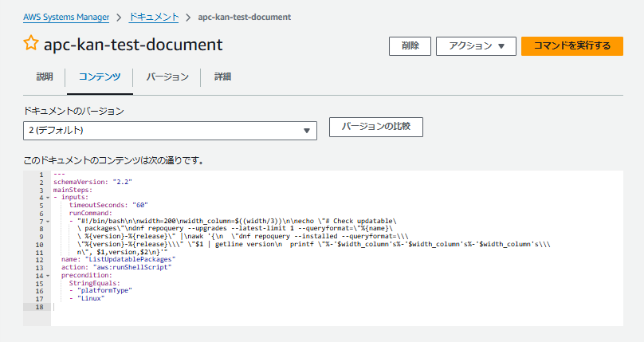Viewport: 644px width, 342px height.
Task: Click the runCommand: line
Action: tap(90, 213)
